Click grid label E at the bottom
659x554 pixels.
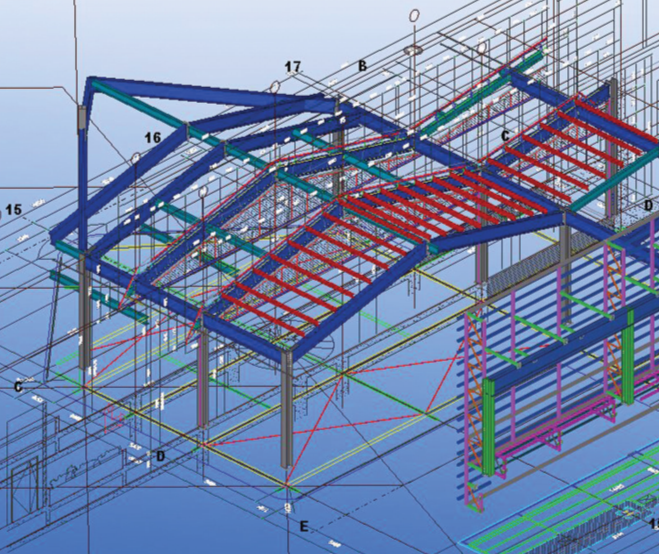coord(304,526)
